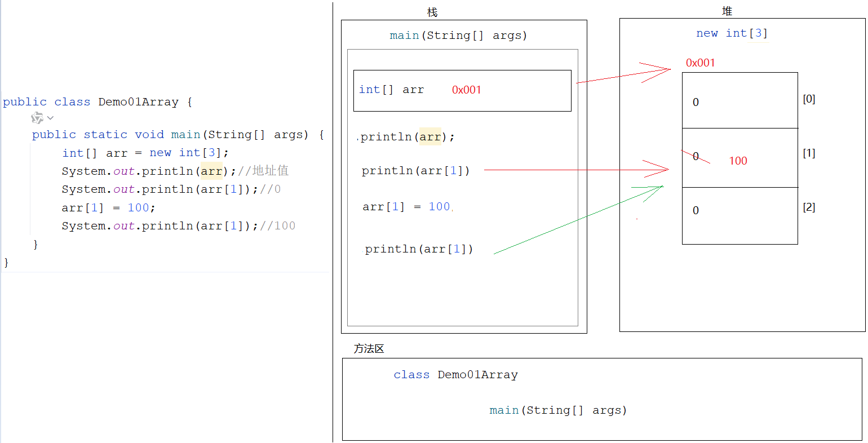868x443 pixels.
Task: Click the red 100 value in array cell
Action: click(738, 161)
